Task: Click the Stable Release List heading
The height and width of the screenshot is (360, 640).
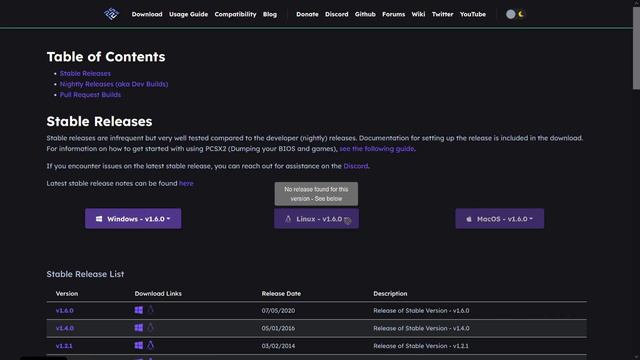Action: tap(85, 274)
